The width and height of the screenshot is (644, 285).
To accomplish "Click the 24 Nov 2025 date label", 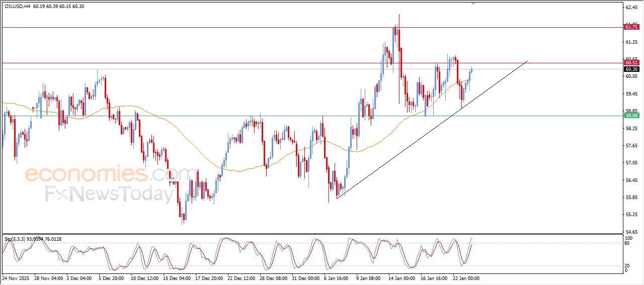I will (x=16, y=277).
